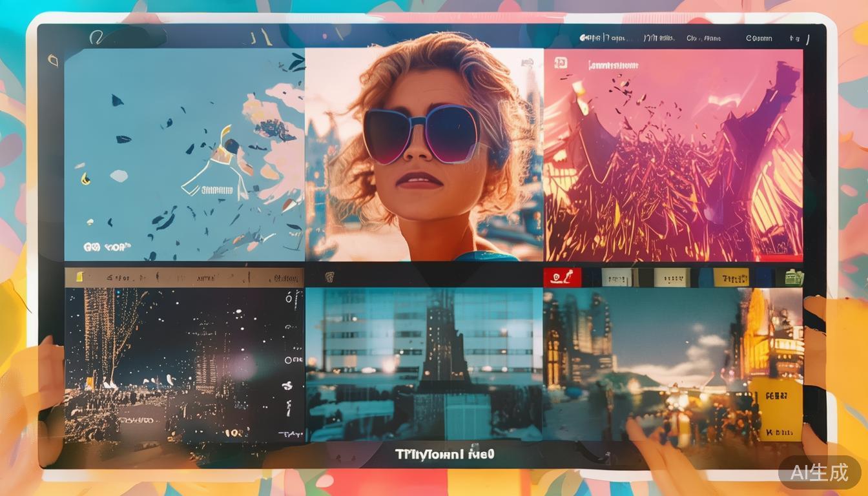The width and height of the screenshot is (868, 496).
Task: Click the fourth top-bar item near the right edge
Action: click(759, 38)
